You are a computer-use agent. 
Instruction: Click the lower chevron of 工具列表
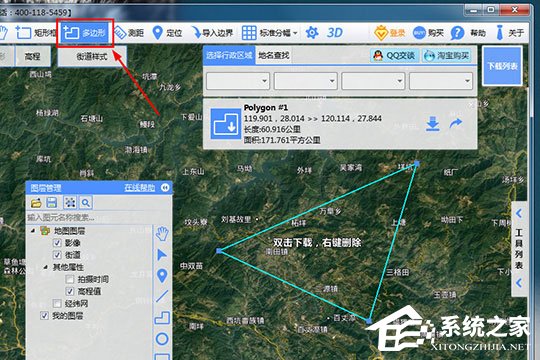tap(519, 283)
